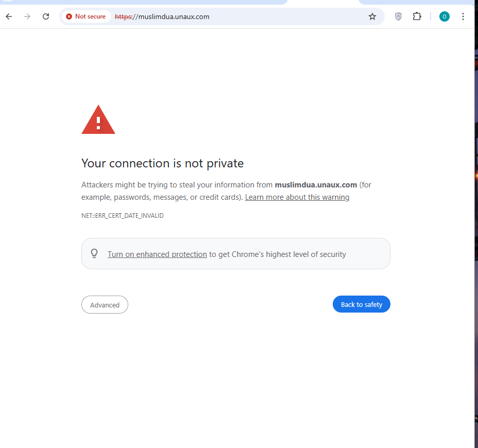Click the NET::ERR_CERT_DATE_INVALID error code

click(x=122, y=215)
